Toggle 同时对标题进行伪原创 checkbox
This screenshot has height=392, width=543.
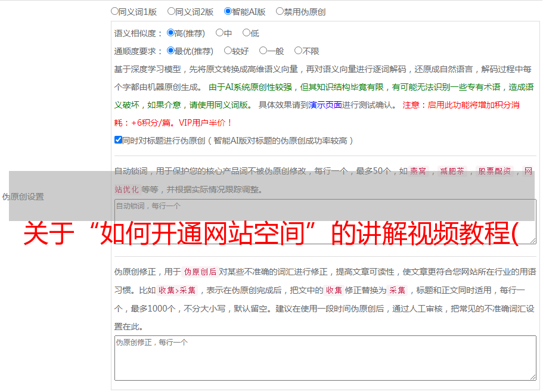tap(118, 140)
